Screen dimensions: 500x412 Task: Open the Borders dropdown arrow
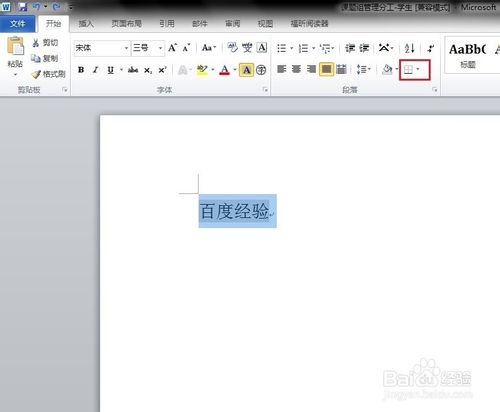click(x=418, y=70)
